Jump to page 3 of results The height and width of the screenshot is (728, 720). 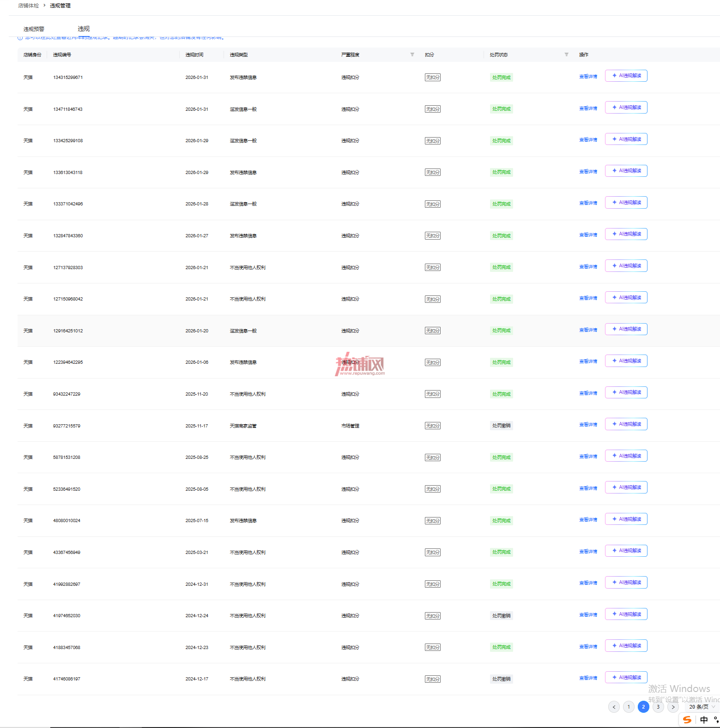(x=658, y=707)
